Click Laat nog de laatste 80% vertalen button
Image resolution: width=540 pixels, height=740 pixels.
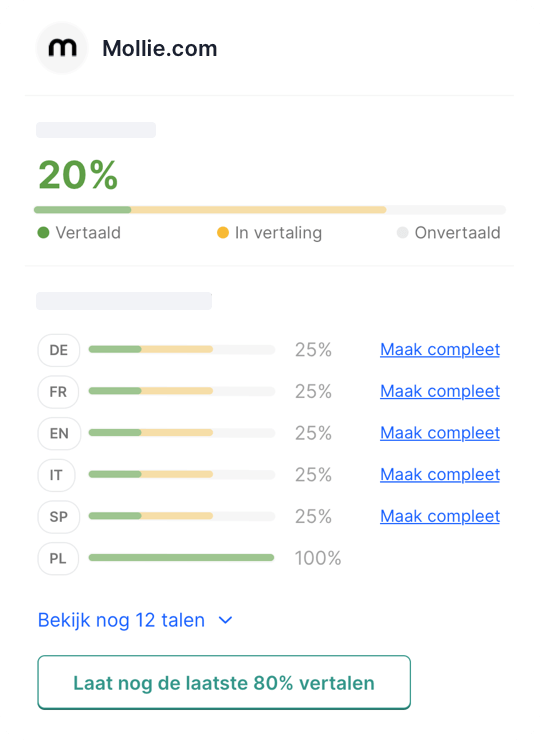[x=224, y=682]
